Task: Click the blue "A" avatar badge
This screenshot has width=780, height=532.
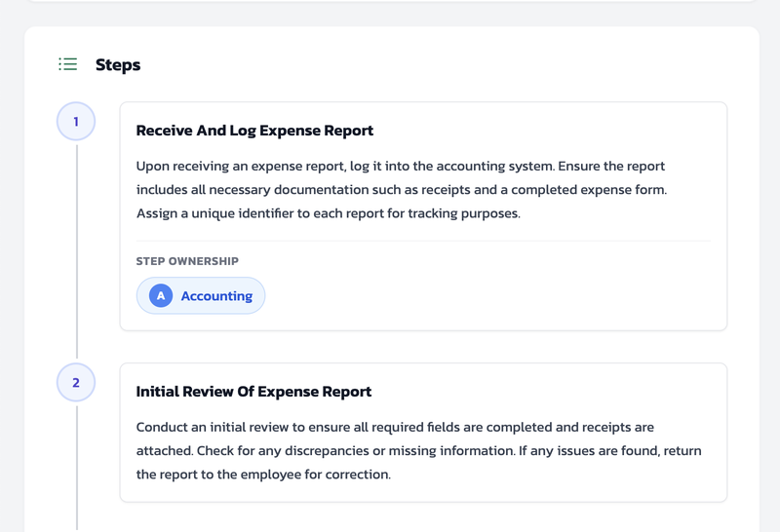Action: point(161,296)
